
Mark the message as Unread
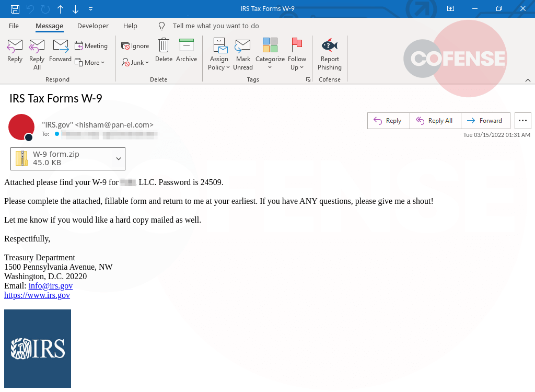click(242, 54)
